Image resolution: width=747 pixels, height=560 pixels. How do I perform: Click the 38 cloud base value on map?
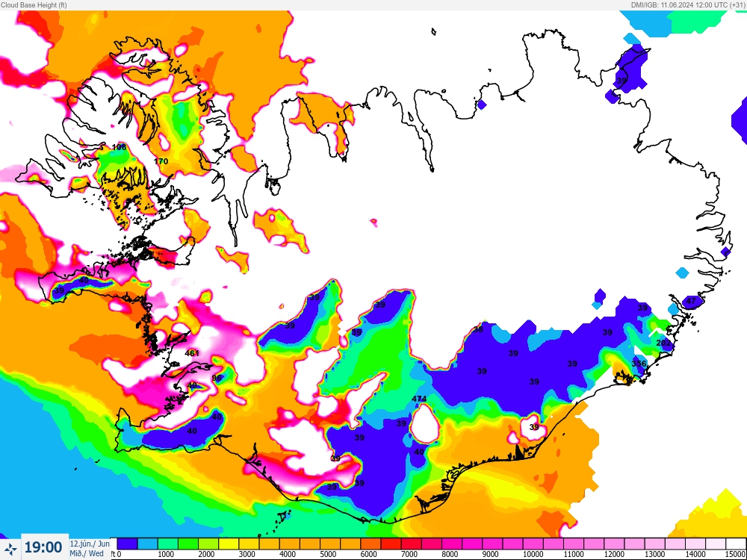click(478, 329)
